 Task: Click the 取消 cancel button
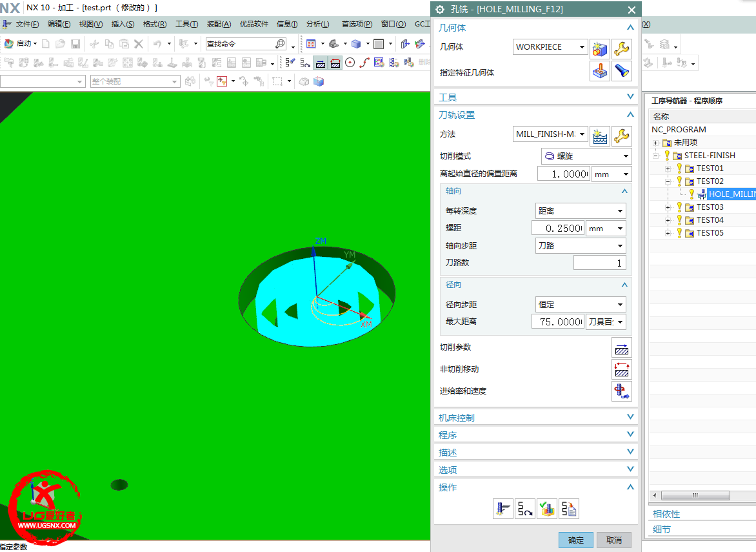(x=614, y=540)
